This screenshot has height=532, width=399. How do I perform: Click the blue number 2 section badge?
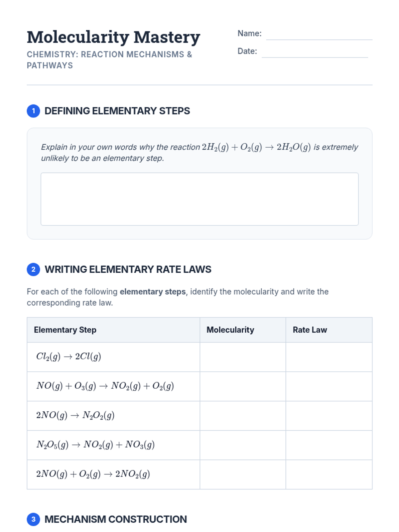click(33, 269)
